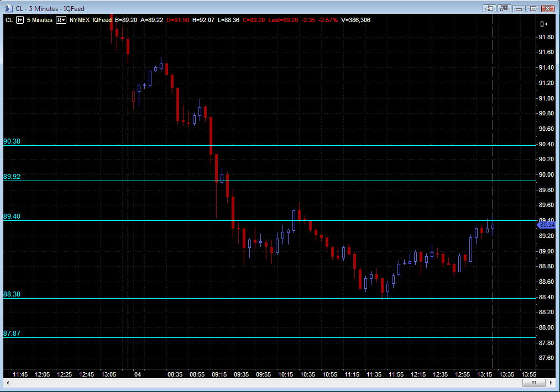Click the 87.60 price axis label

click(546, 358)
